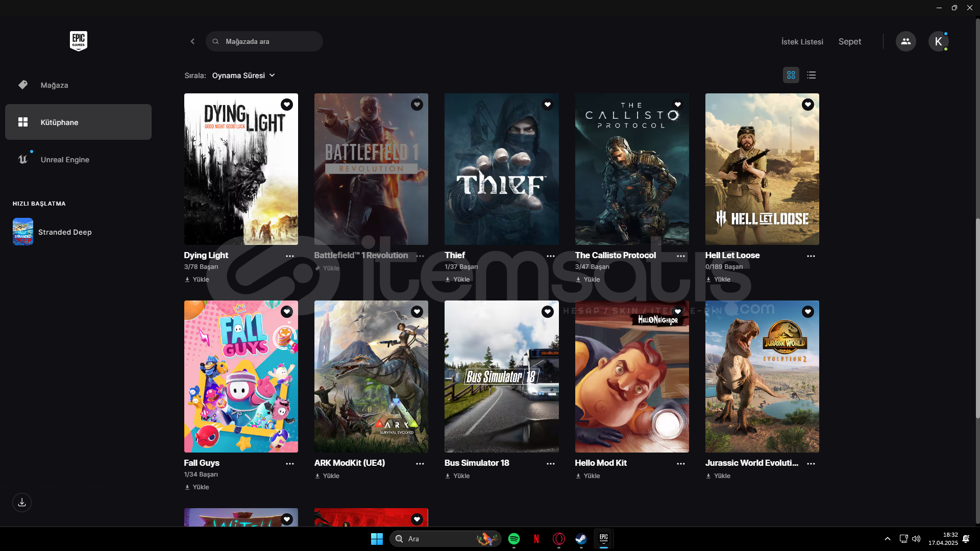The image size is (980, 551).
Task: Open Steam from the taskbar
Action: tap(581, 539)
